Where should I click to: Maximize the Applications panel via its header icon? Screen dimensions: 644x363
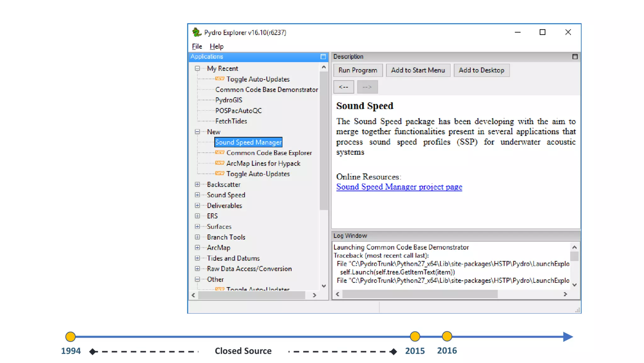coord(323,57)
